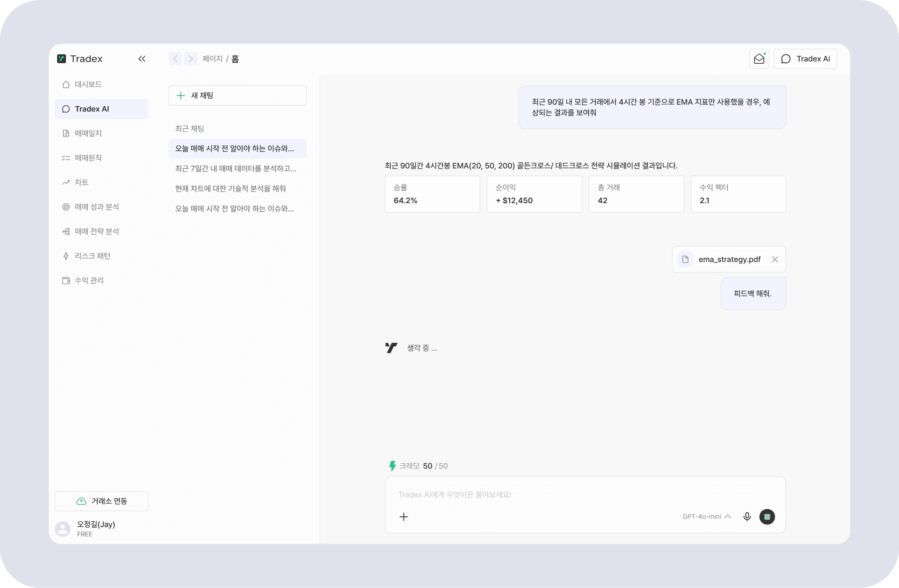The image size is (899, 588).
Task: Open the ema_strategy.pdf attachment
Action: 729,259
